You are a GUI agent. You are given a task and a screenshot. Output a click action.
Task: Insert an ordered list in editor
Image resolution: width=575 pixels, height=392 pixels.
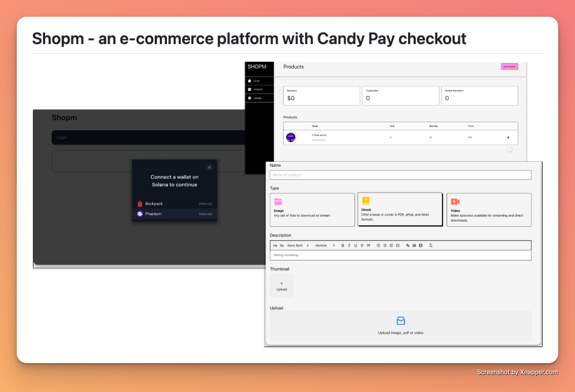[378, 245]
